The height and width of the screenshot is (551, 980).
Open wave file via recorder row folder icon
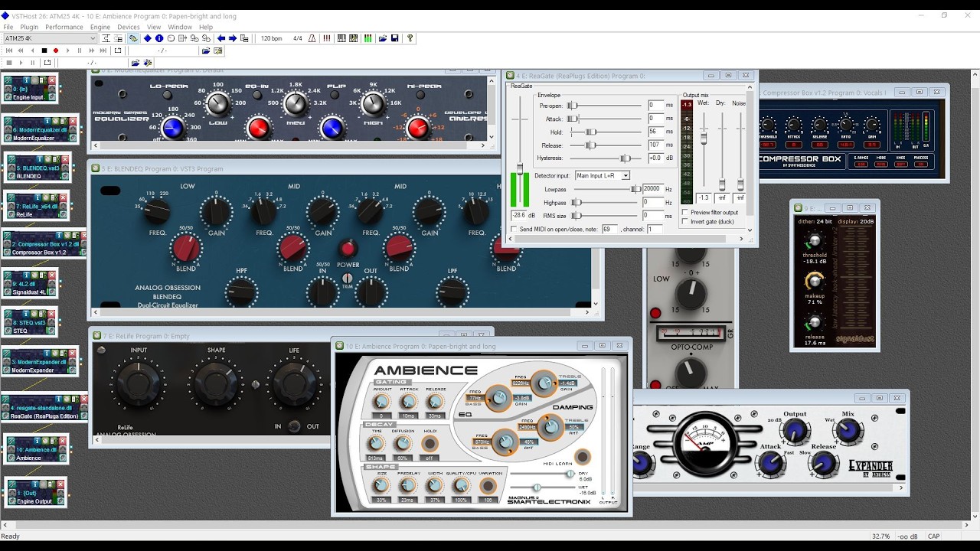click(206, 51)
